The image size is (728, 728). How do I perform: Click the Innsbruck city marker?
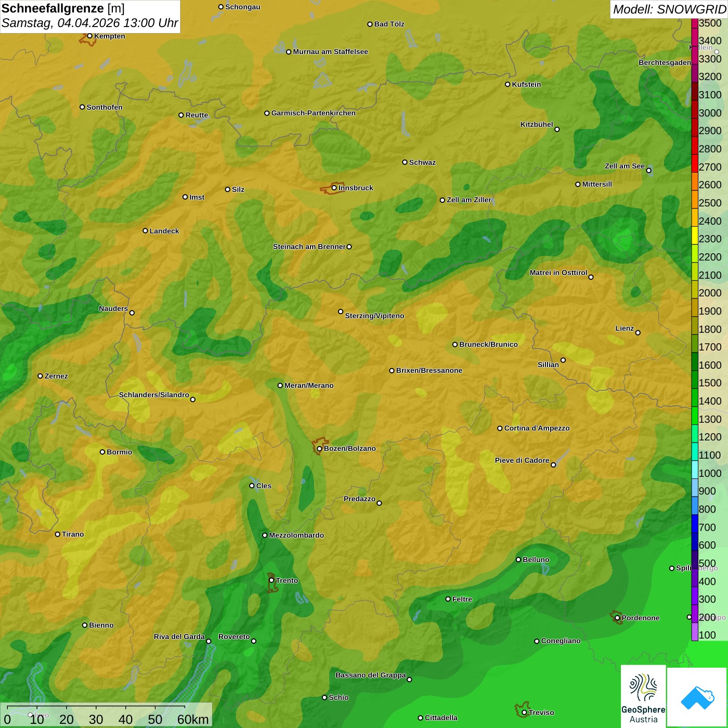click(334, 188)
